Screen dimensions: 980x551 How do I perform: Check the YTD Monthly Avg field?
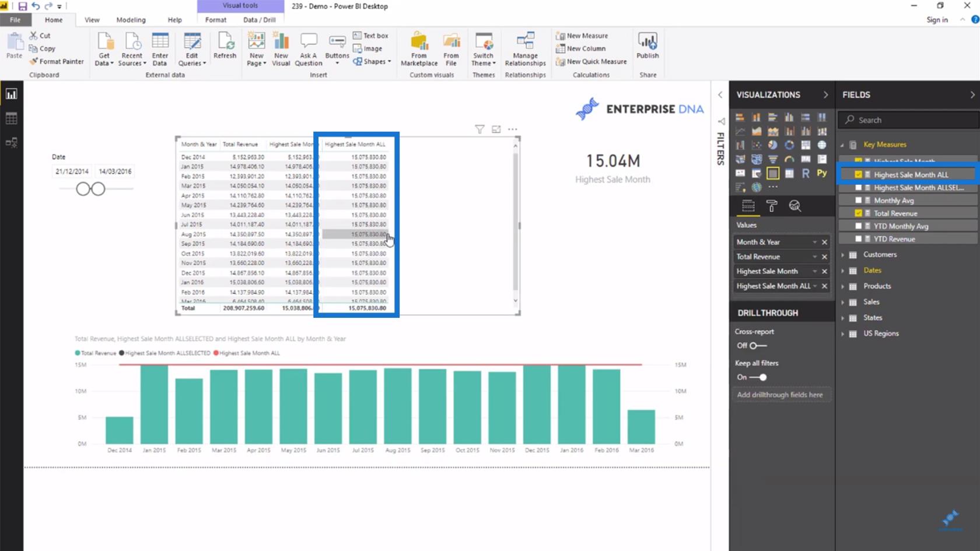858,226
